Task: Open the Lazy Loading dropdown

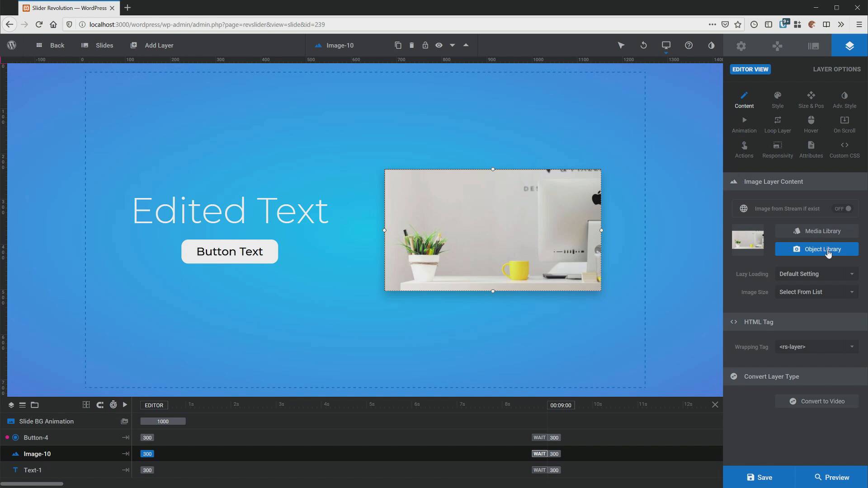Action: coord(816,274)
